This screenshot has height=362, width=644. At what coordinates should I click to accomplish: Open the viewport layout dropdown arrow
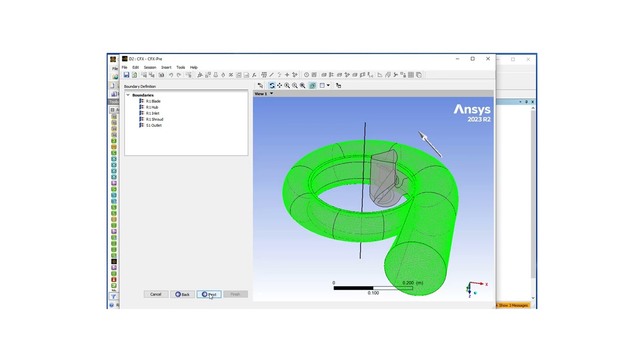pos(328,85)
